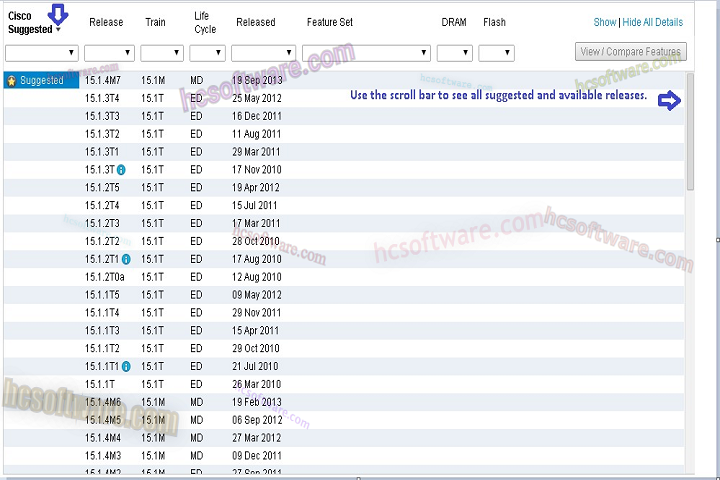Open the Feature Set filter dropdown
The height and width of the screenshot is (480, 720).
pos(366,53)
